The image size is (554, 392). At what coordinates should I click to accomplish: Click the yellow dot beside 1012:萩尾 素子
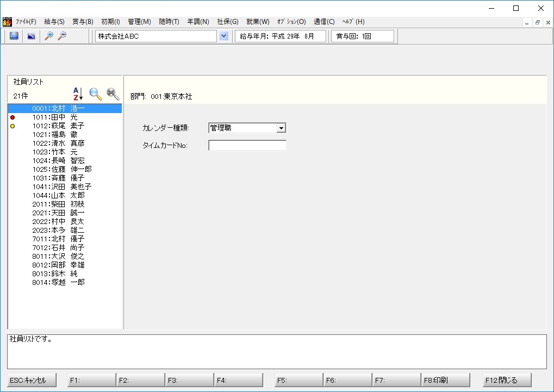click(13, 126)
